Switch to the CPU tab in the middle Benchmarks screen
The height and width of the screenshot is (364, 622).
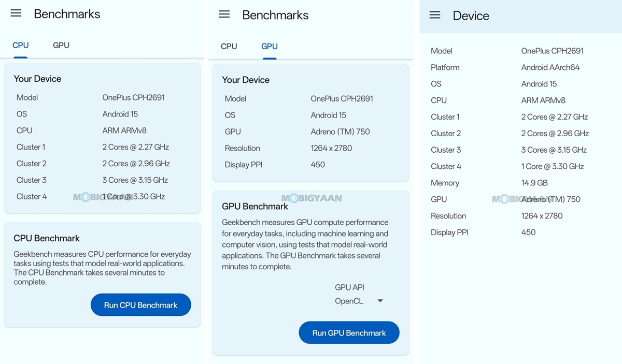pos(229,46)
